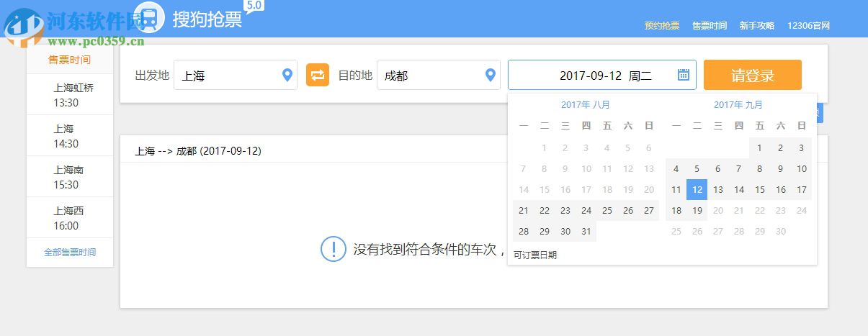The width and height of the screenshot is (868, 336).
Task: Select the highlighted September 12 date
Action: (x=697, y=190)
